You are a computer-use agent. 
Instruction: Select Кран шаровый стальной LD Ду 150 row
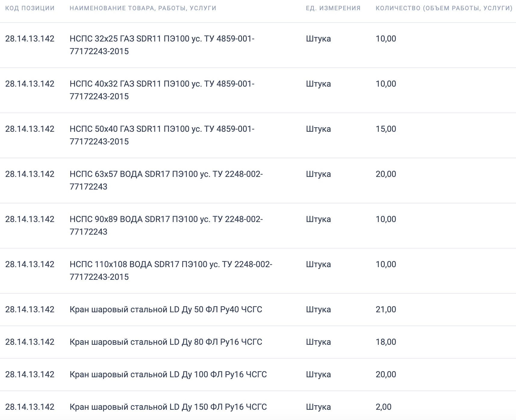point(258,406)
